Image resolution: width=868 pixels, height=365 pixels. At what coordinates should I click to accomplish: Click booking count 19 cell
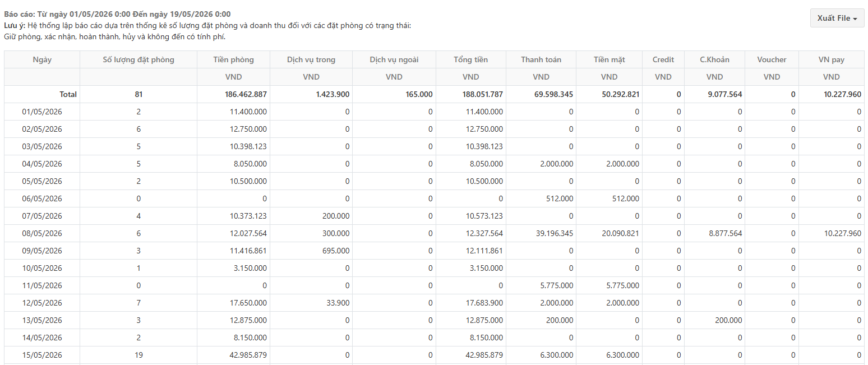pos(138,355)
